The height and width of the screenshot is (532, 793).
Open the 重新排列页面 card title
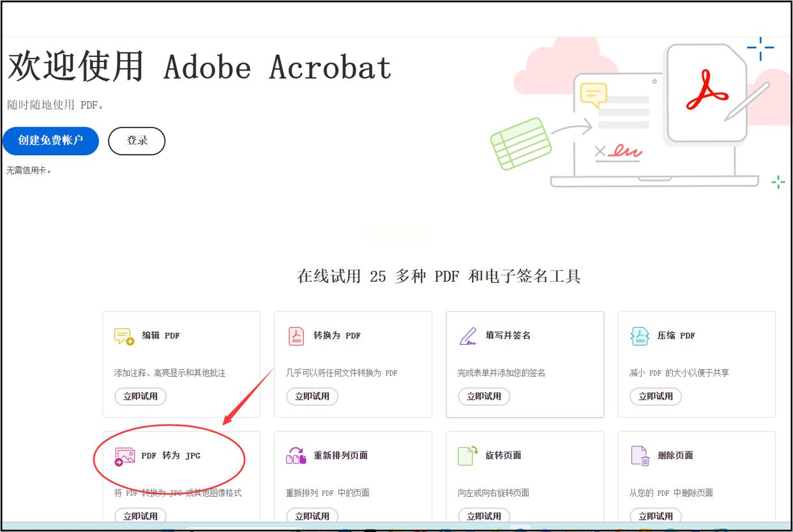(340, 455)
